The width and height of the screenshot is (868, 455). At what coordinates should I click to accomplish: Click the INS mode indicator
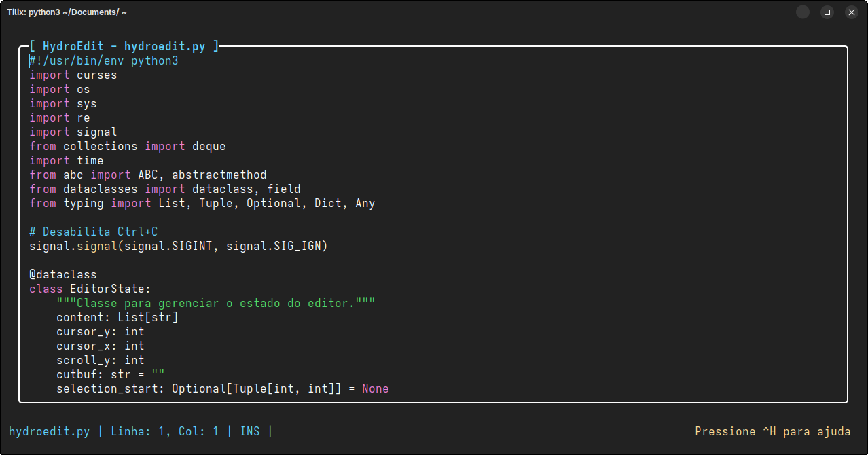pyautogui.click(x=250, y=431)
